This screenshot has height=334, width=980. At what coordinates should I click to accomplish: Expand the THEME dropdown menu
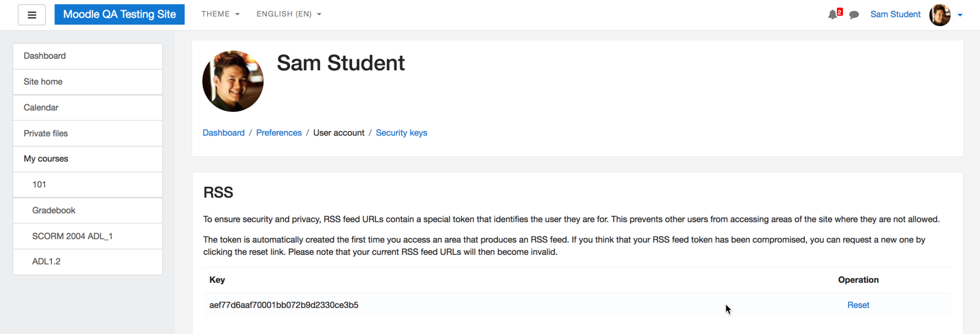click(x=221, y=14)
